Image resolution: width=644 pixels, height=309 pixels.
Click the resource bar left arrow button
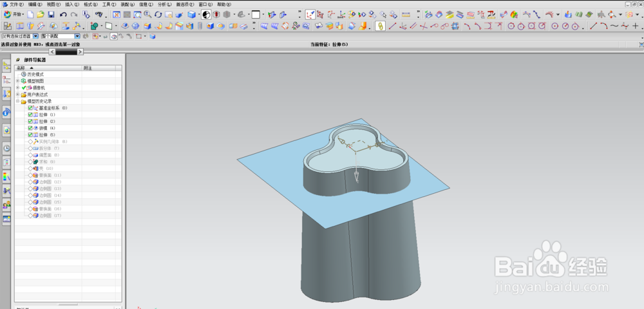pyautogui.click(x=52, y=51)
